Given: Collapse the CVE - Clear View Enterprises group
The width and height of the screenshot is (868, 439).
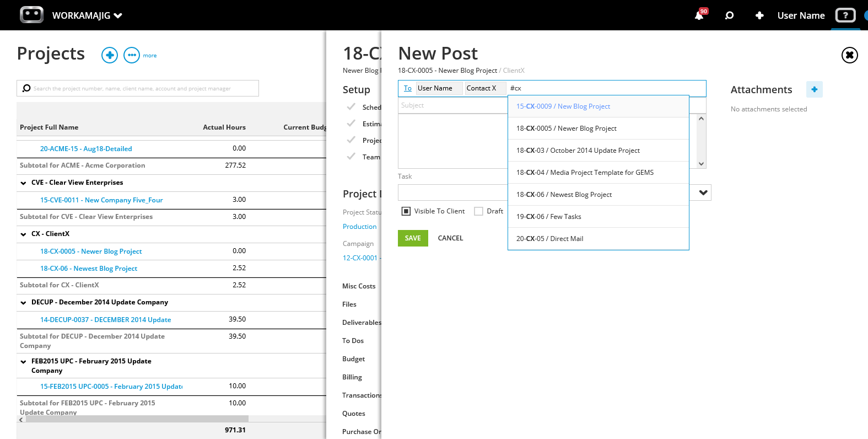Looking at the screenshot, I should click(23, 183).
